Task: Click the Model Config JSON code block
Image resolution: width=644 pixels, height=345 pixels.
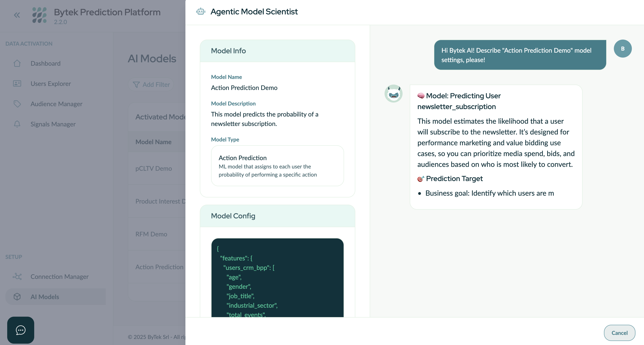Action: click(277, 277)
